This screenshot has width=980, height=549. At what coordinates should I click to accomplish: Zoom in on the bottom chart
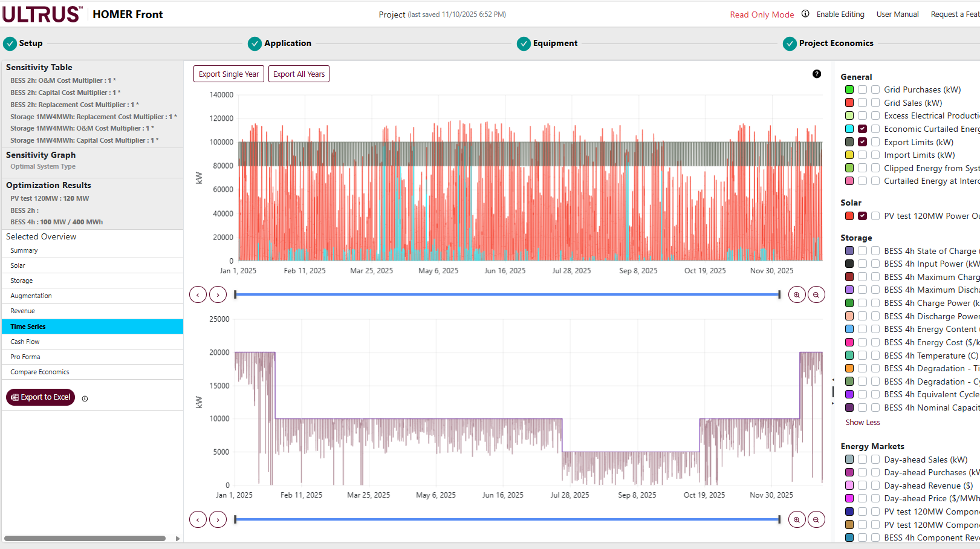coord(797,519)
